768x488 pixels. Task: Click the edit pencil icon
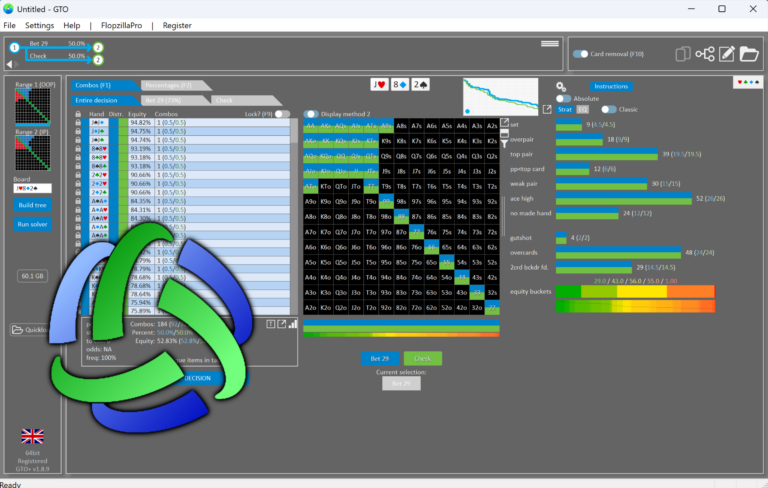727,54
